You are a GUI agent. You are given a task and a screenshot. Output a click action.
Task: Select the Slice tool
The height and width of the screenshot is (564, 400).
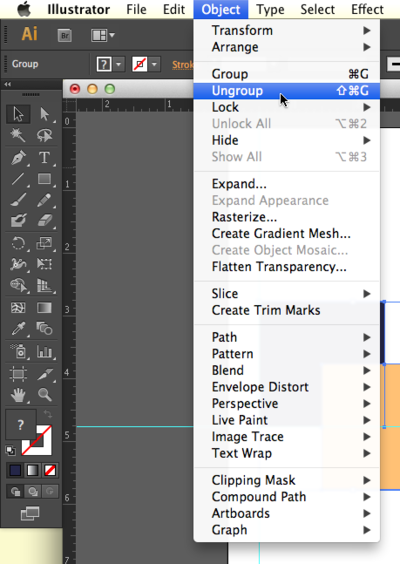(x=44, y=374)
